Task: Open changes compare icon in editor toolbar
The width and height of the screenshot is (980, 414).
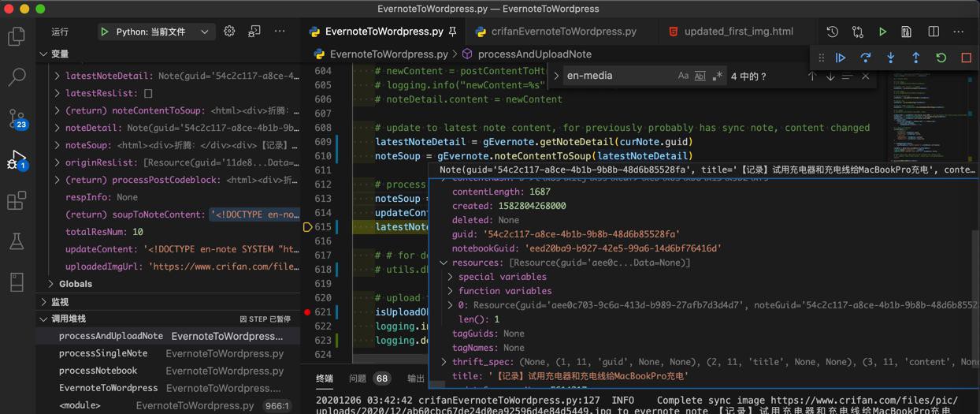Action: [858, 32]
